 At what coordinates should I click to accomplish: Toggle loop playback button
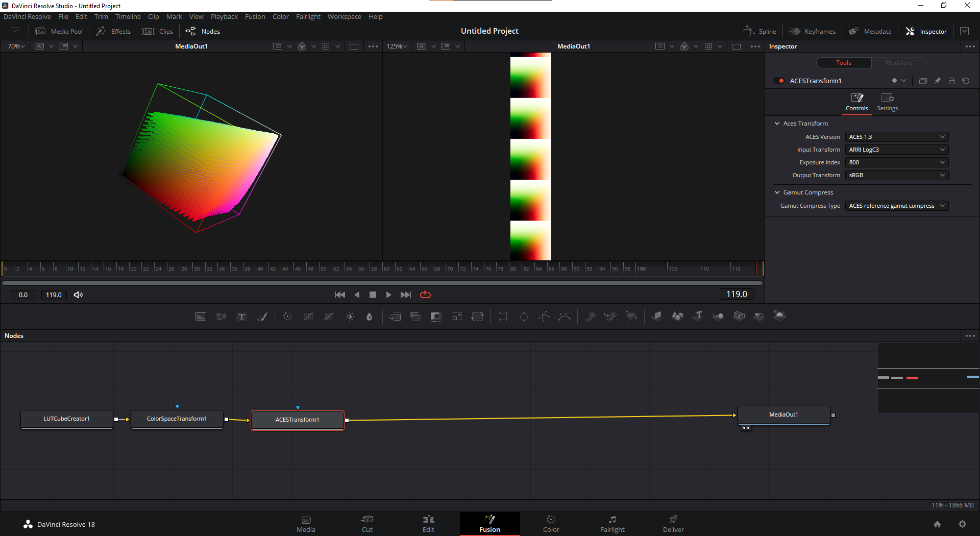coord(425,295)
